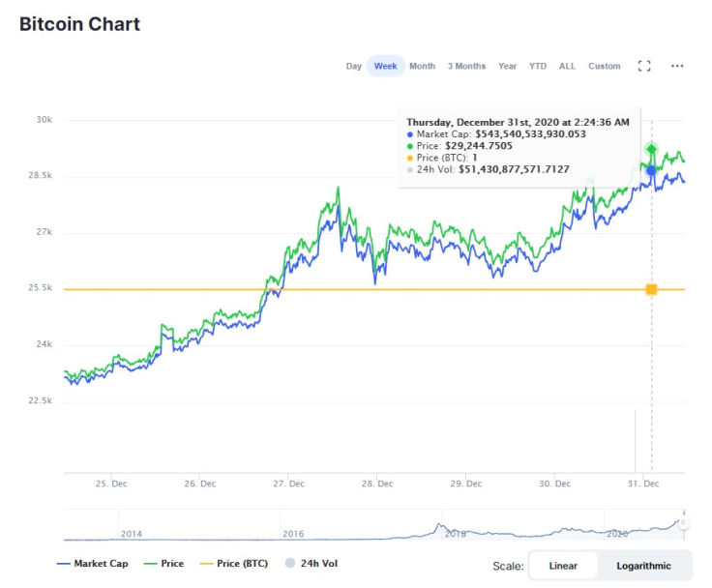Select the Week range tab
The height and width of the screenshot is (588, 712).
[x=386, y=66]
